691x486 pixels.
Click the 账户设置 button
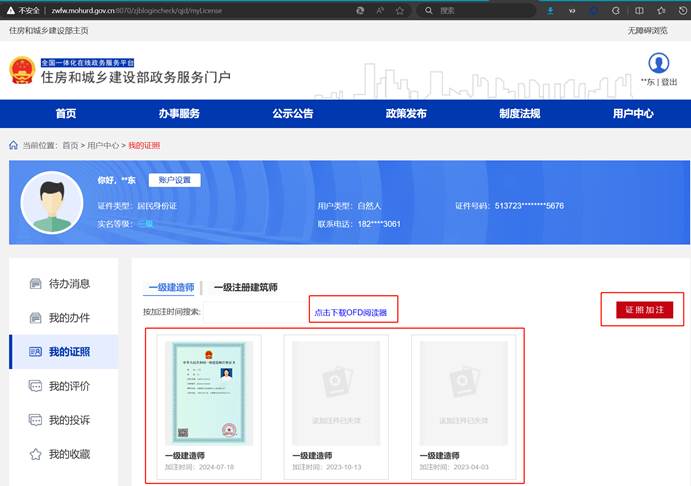tap(175, 180)
